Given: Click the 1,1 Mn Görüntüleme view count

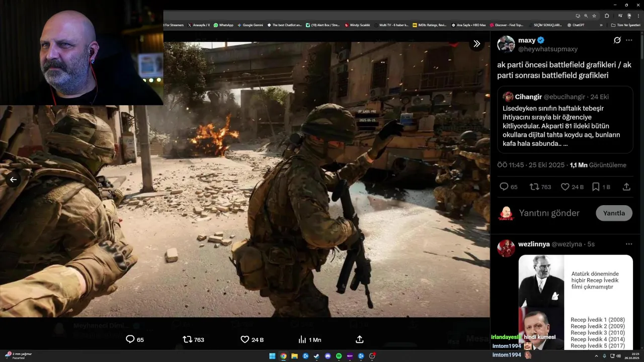Looking at the screenshot, I should (598, 165).
